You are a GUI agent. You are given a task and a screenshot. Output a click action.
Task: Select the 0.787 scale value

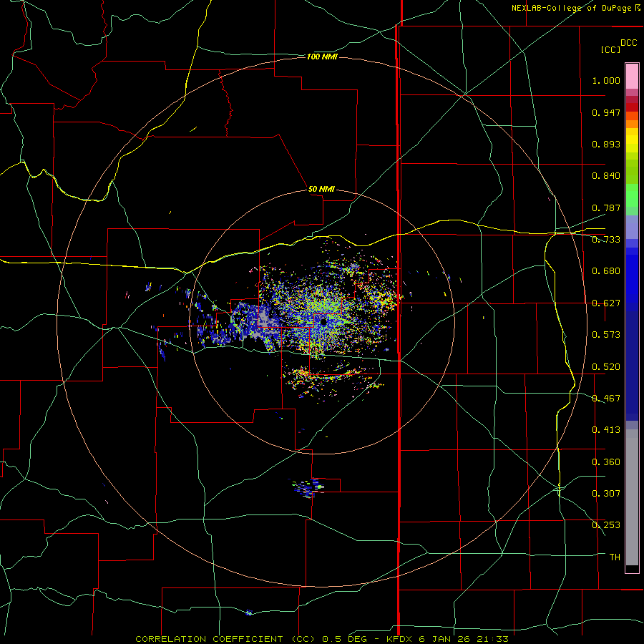(606, 208)
